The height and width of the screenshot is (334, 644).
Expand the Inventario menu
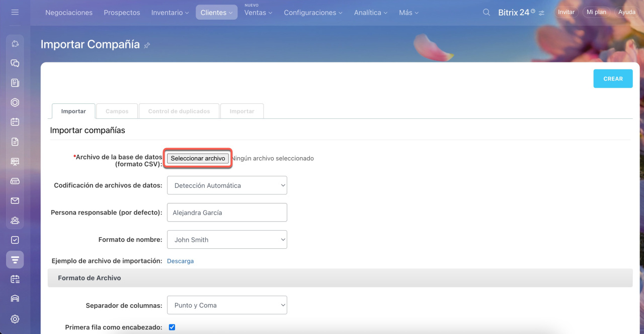[x=170, y=13]
